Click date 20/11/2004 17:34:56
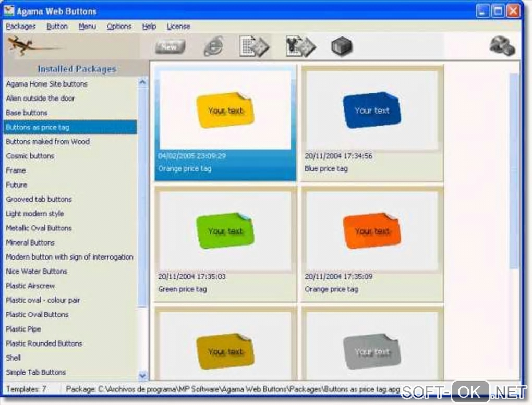The width and height of the screenshot is (532, 405). [x=338, y=156]
